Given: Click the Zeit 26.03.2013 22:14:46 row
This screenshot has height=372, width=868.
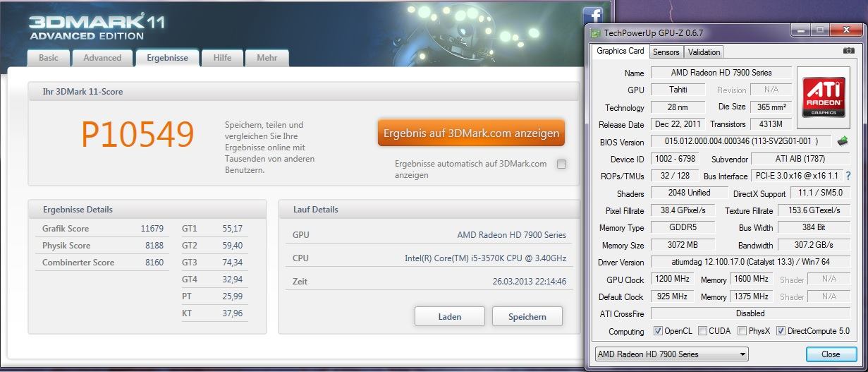Looking at the screenshot, I should (x=429, y=282).
